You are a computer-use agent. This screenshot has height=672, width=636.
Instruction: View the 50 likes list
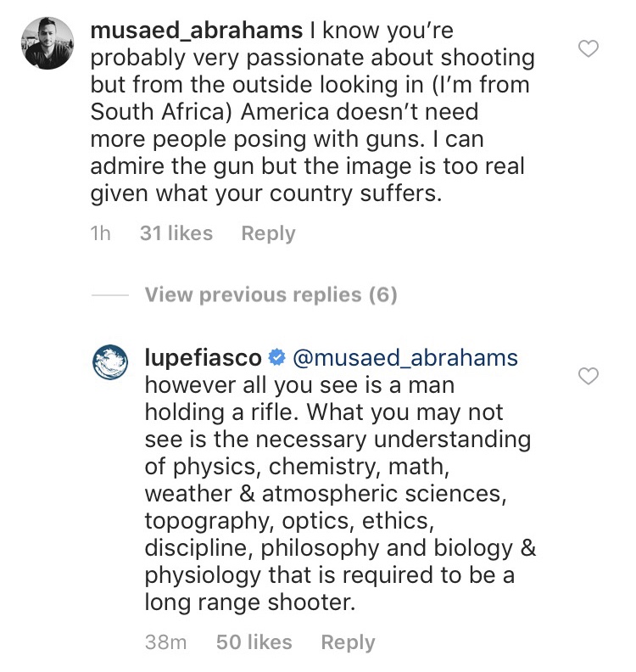[254, 642]
